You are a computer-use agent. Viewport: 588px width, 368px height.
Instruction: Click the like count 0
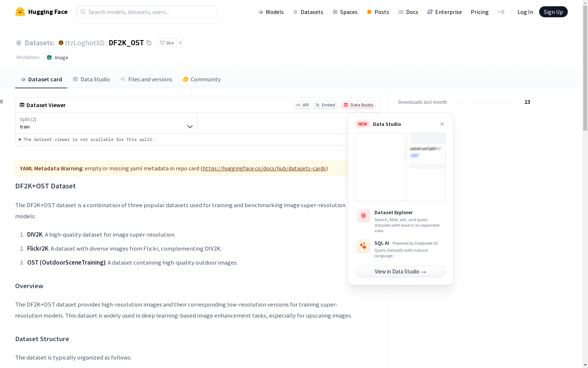[x=180, y=43]
